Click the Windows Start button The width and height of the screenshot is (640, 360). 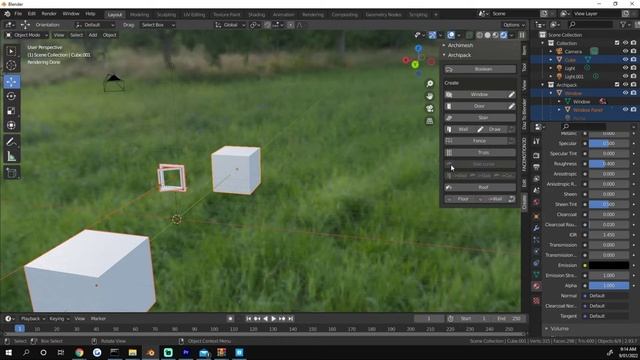(8, 352)
